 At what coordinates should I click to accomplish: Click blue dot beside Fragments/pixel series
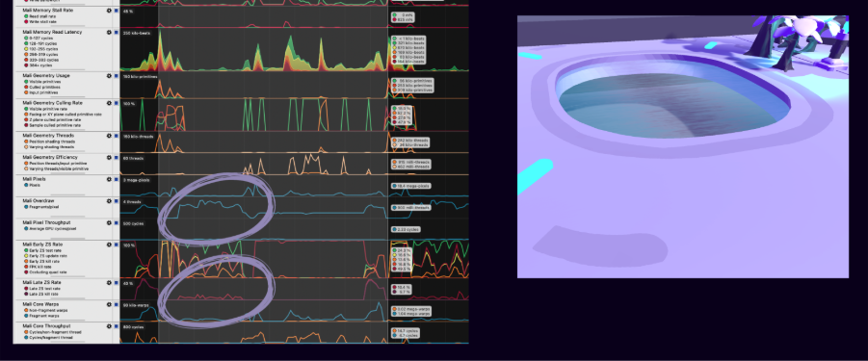click(x=26, y=207)
